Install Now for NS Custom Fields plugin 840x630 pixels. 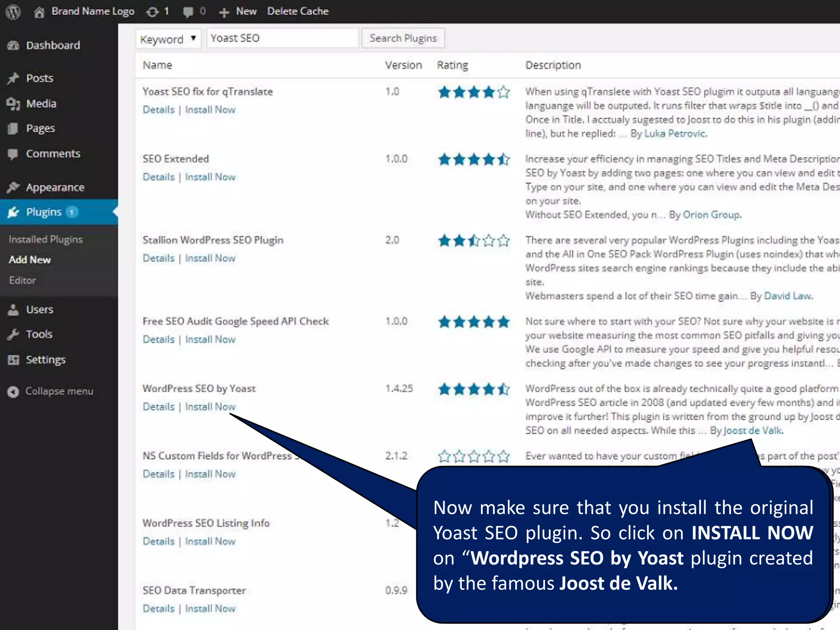(x=210, y=474)
